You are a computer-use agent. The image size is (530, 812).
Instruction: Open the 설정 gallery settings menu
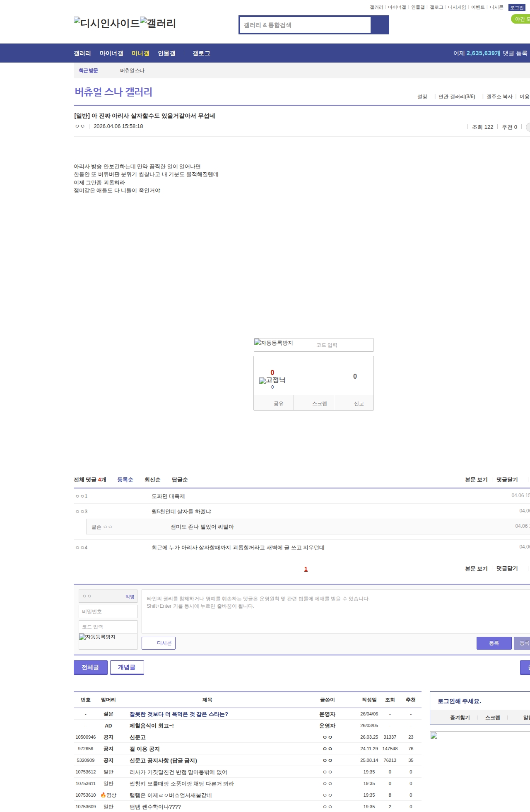pos(422,97)
